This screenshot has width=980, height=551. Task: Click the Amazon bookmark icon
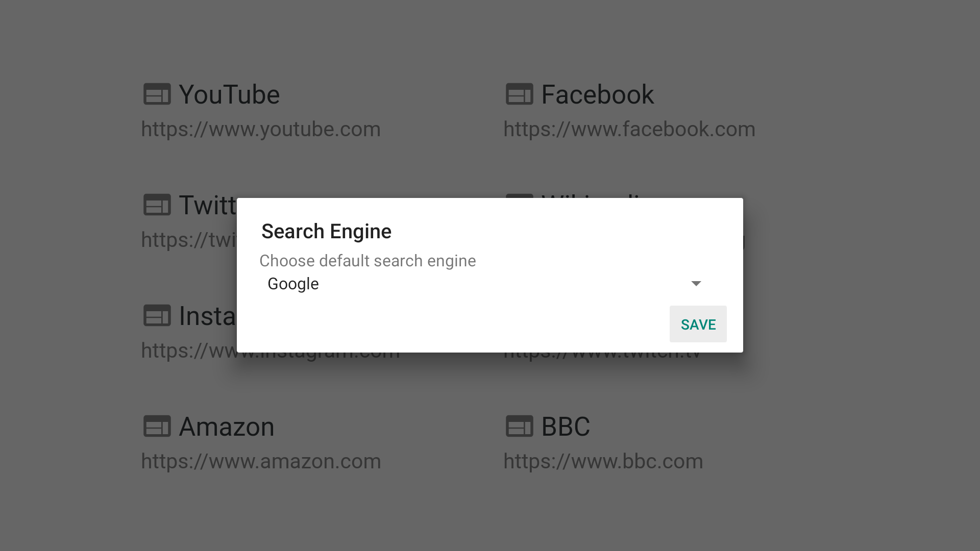(x=157, y=427)
